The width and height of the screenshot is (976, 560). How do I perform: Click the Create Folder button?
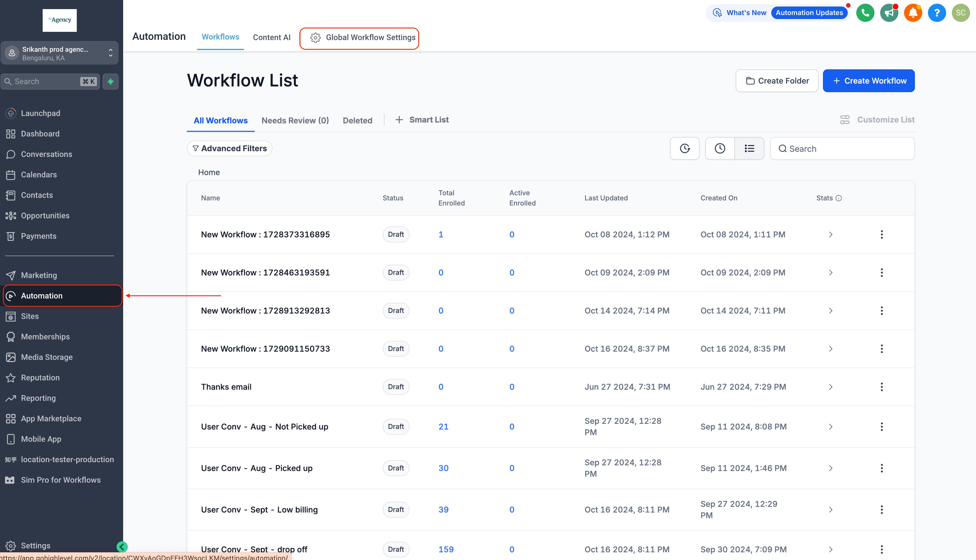[777, 81]
